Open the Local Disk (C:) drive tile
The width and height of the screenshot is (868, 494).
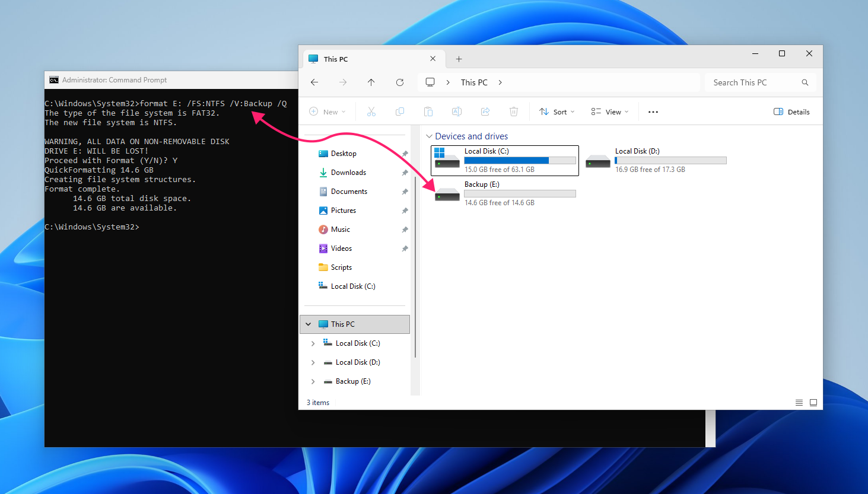click(505, 160)
